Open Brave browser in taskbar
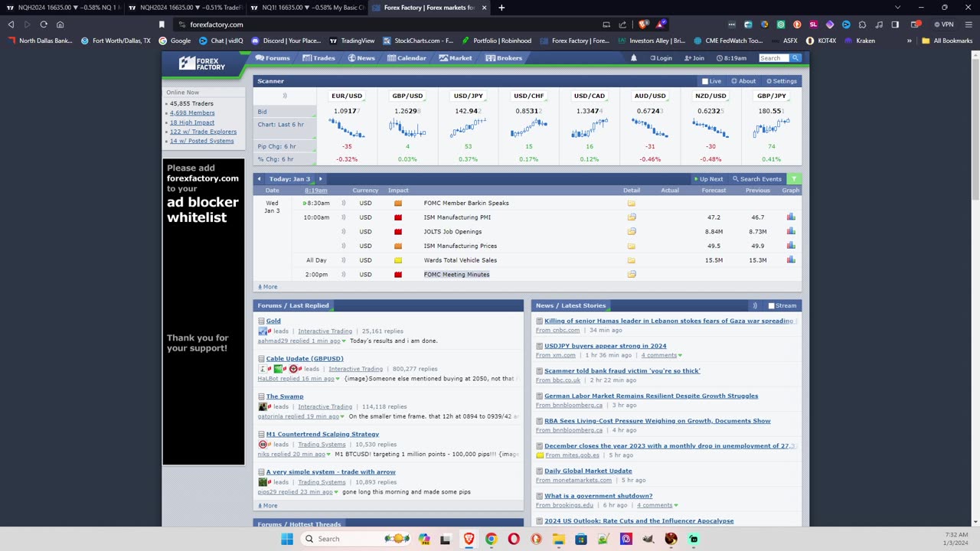This screenshot has width=980, height=551. click(x=469, y=539)
